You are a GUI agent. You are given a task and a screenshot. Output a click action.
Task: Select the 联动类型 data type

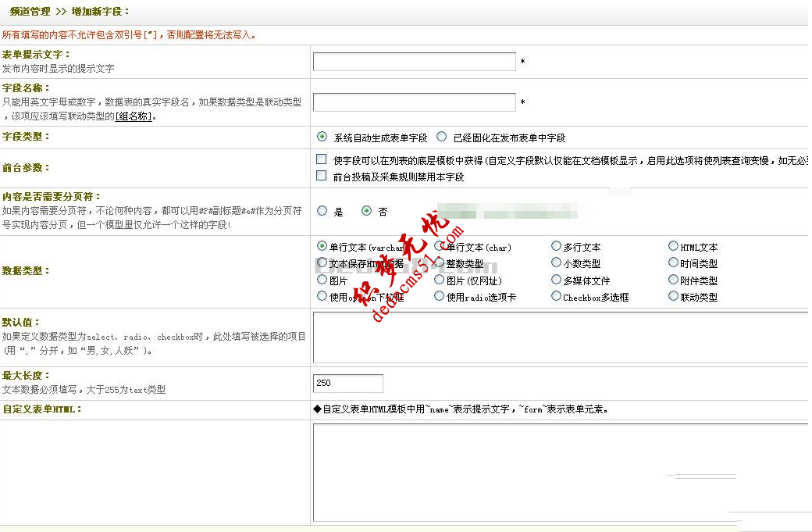tap(673, 296)
